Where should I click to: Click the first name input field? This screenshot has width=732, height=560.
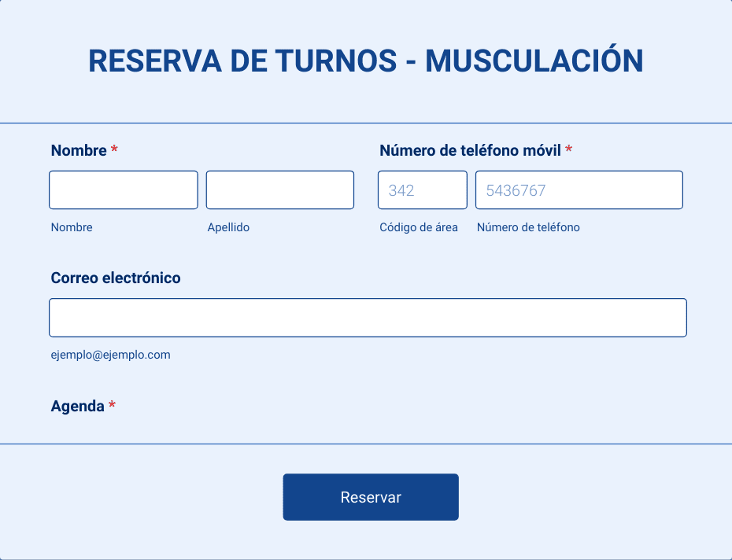pos(123,190)
